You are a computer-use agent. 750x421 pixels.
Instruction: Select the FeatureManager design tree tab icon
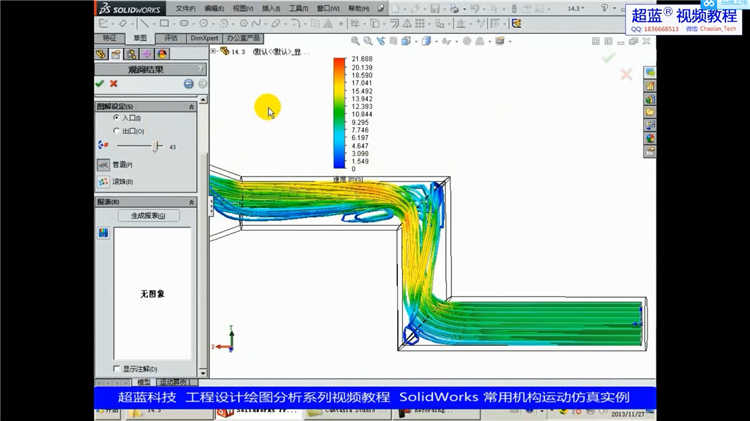click(x=101, y=54)
